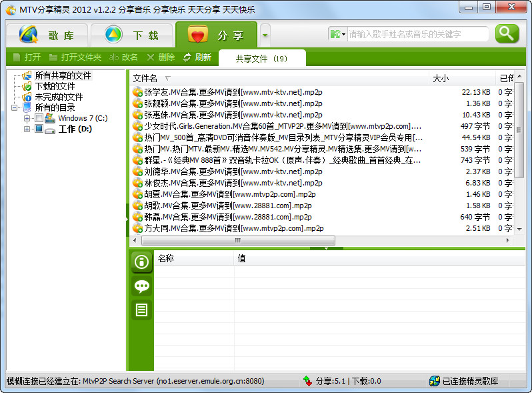This screenshot has height=393, width=532.
Task: Select 群星 经典MV 888首 file row
Action: tap(323, 160)
